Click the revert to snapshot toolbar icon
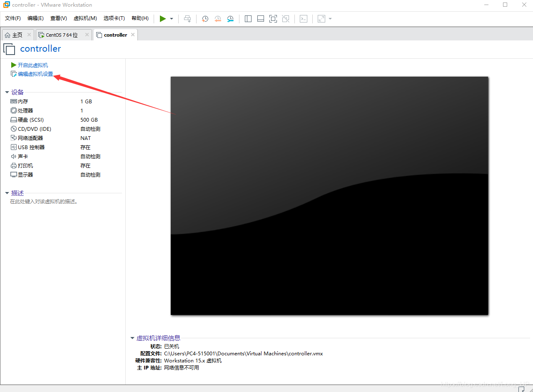This screenshot has height=392, width=533. pos(218,19)
